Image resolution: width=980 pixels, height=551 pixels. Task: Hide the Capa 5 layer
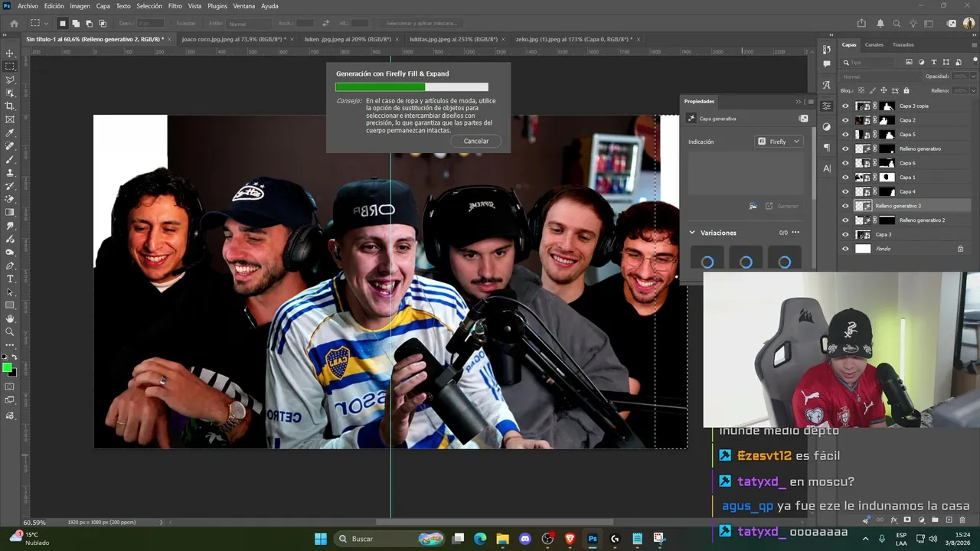click(x=845, y=135)
